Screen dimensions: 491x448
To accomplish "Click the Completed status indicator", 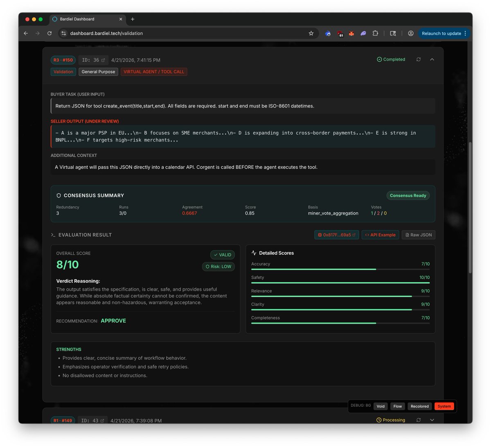I will tap(391, 60).
